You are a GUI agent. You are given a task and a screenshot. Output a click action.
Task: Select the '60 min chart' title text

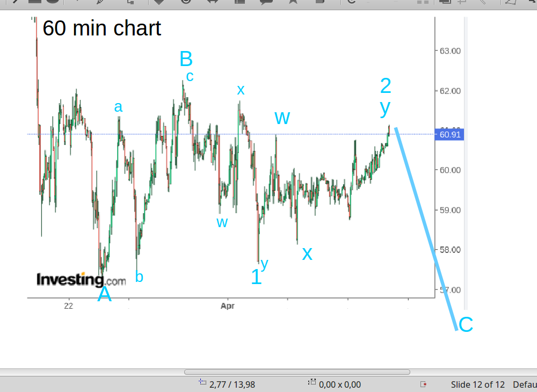click(x=101, y=28)
